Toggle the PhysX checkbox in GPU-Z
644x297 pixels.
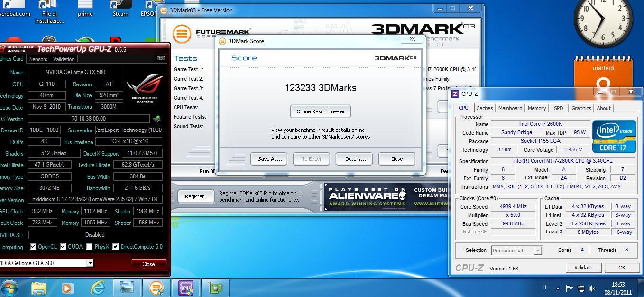(x=89, y=247)
